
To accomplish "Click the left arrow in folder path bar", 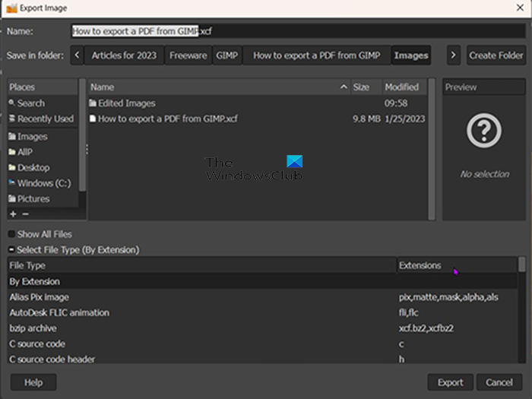I will point(77,55).
